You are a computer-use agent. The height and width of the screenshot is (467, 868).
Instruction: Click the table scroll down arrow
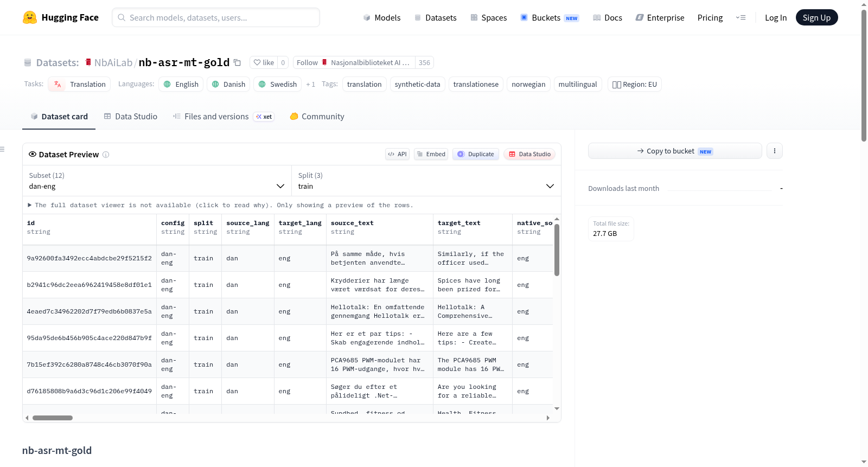(x=557, y=408)
